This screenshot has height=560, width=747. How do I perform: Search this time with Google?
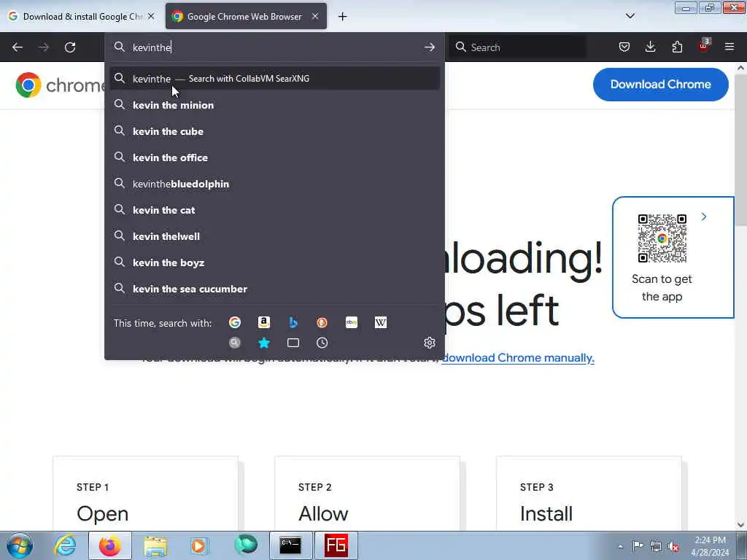pos(235,322)
